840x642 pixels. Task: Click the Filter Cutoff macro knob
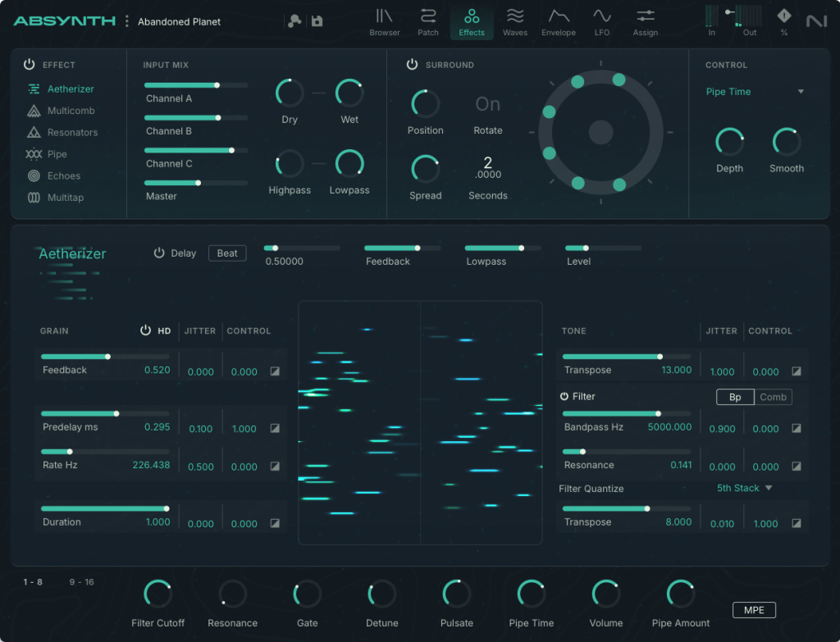[x=157, y=594]
